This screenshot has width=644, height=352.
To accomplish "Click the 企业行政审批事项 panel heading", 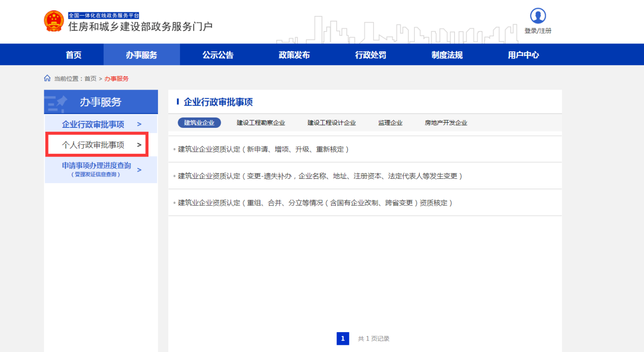I will point(218,102).
